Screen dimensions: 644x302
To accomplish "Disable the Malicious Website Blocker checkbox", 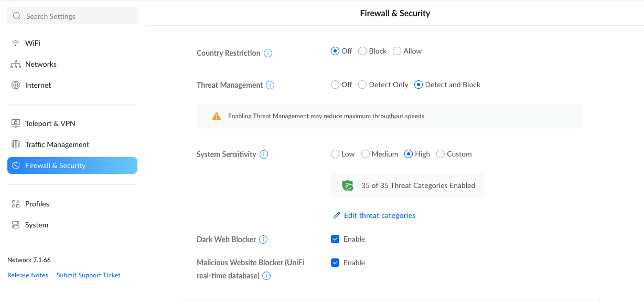I will tap(335, 263).
